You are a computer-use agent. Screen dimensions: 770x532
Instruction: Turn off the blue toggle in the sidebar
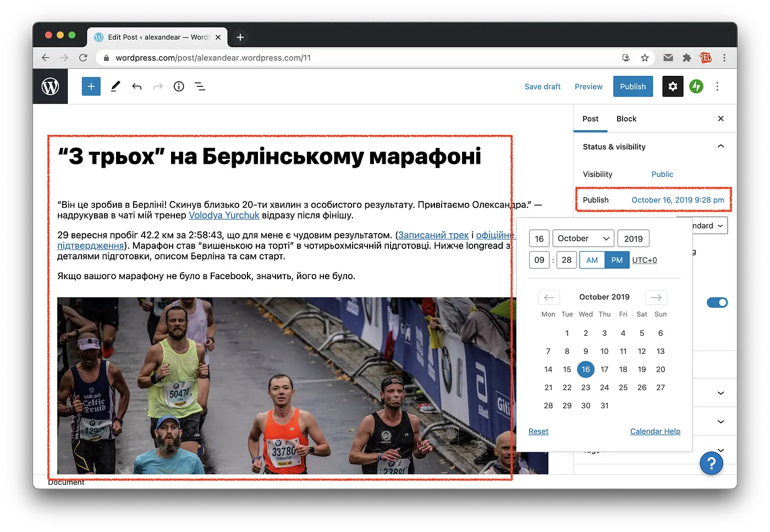tap(717, 302)
